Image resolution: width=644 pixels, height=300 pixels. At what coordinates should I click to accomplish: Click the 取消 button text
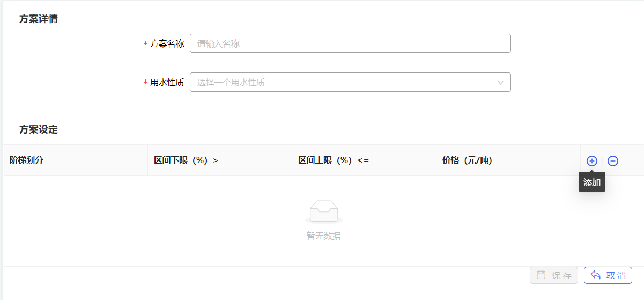pos(616,275)
